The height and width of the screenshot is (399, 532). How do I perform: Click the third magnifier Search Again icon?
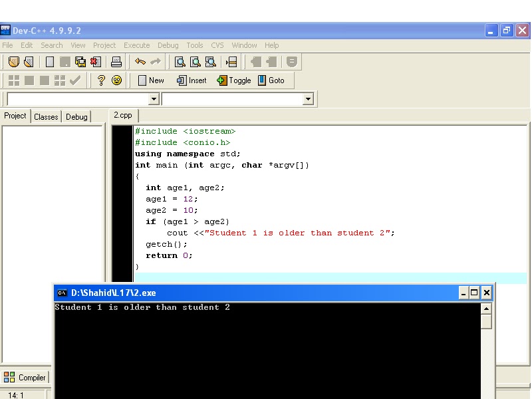(211, 62)
